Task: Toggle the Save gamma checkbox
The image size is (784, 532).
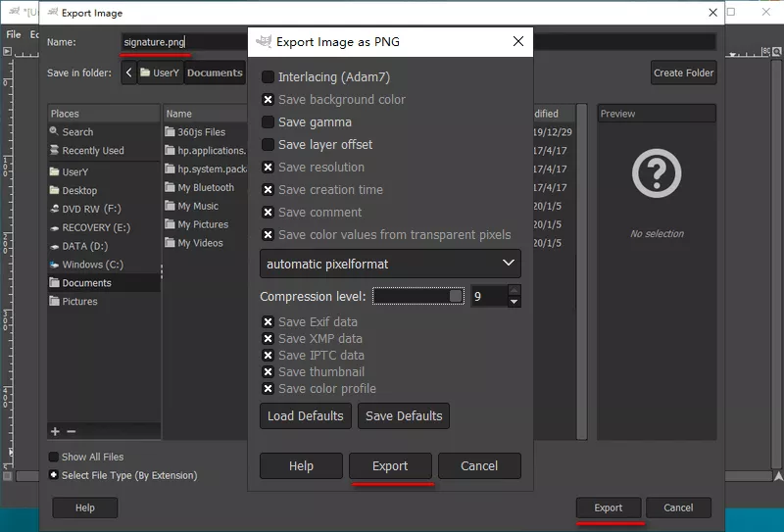Action: 268,122
